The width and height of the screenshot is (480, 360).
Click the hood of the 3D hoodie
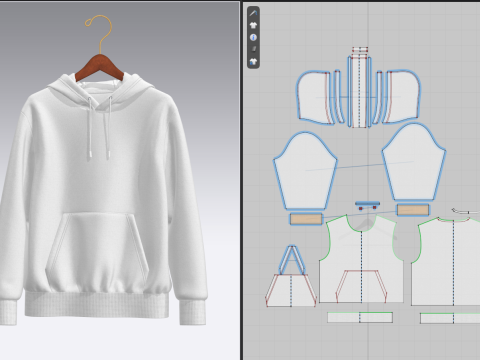tap(100, 92)
